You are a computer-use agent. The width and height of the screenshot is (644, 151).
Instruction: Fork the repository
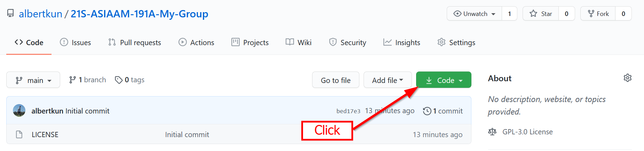(598, 14)
